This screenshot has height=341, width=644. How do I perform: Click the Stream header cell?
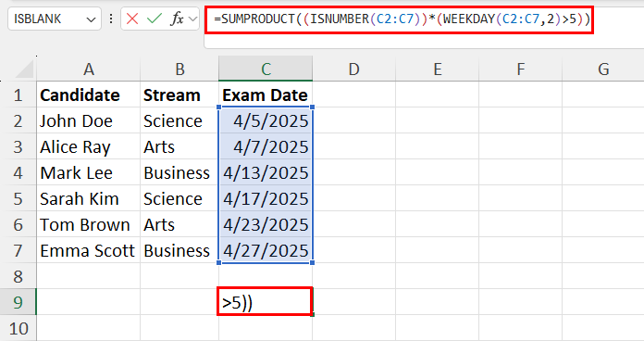coord(180,95)
